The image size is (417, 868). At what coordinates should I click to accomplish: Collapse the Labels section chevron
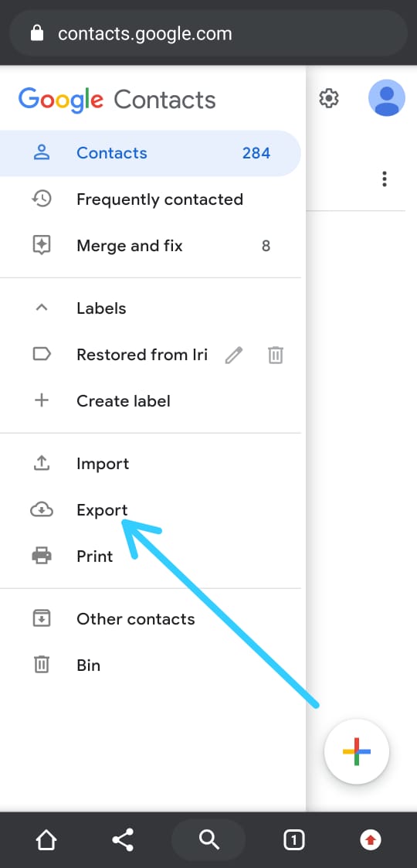coord(42,308)
